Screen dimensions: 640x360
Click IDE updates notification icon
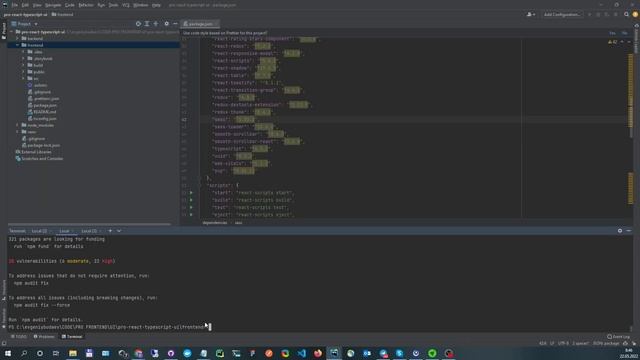635,14
